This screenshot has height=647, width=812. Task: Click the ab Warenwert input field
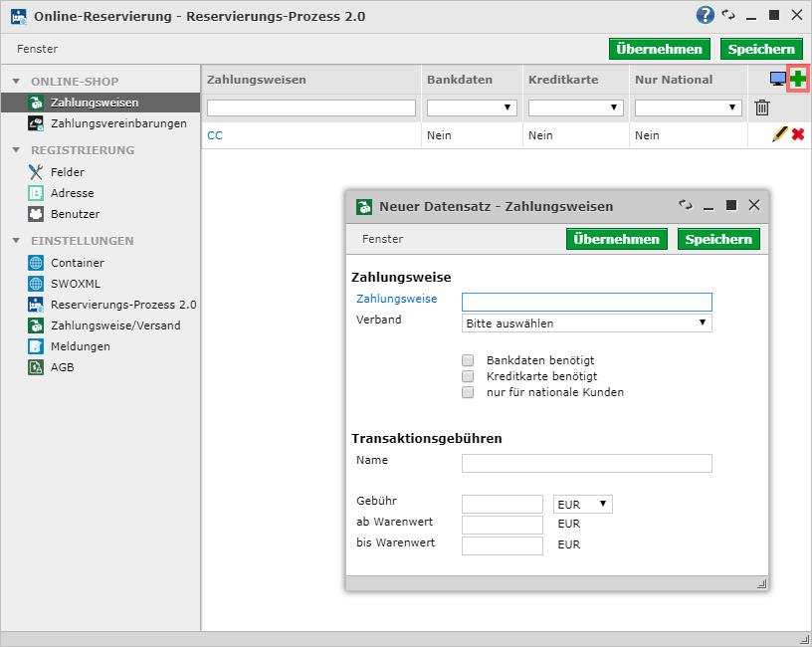[503, 525]
